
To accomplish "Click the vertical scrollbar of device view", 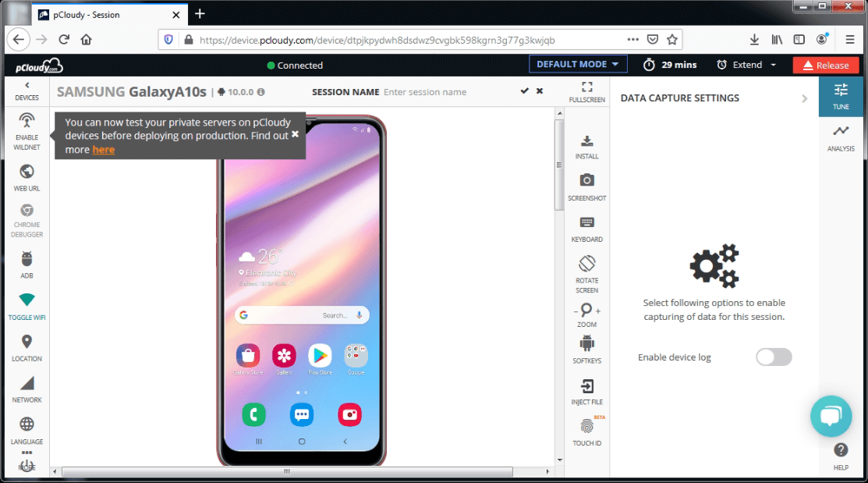I will click(x=559, y=165).
